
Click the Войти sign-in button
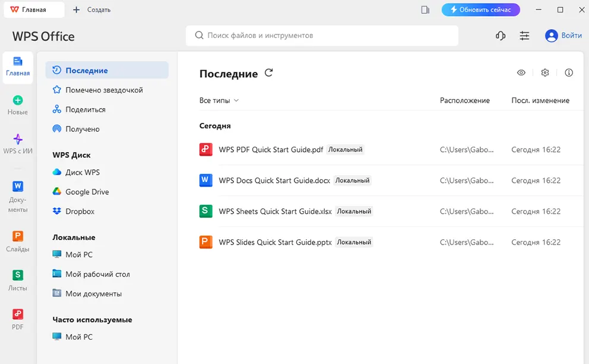pyautogui.click(x=563, y=36)
